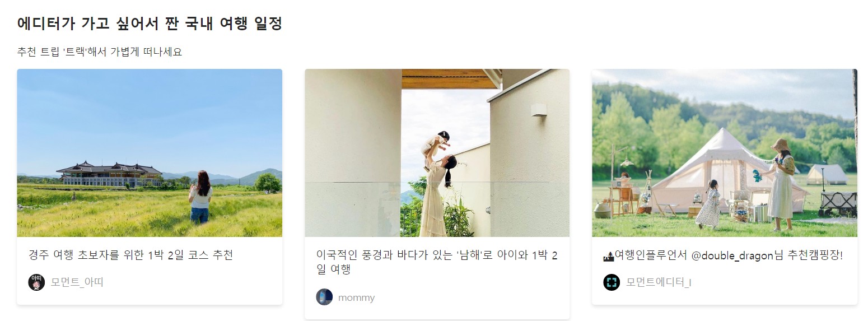This screenshot has width=868, height=321.
Task: Open the Gyeongju barley field photo card
Action: click(x=150, y=153)
